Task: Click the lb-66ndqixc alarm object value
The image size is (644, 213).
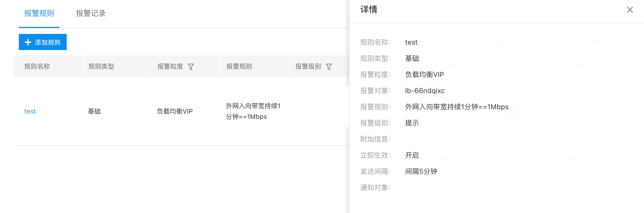Action: [x=425, y=91]
